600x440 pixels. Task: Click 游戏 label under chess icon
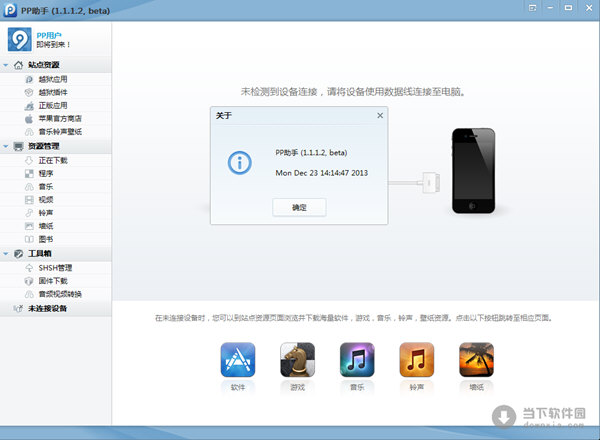(297, 388)
